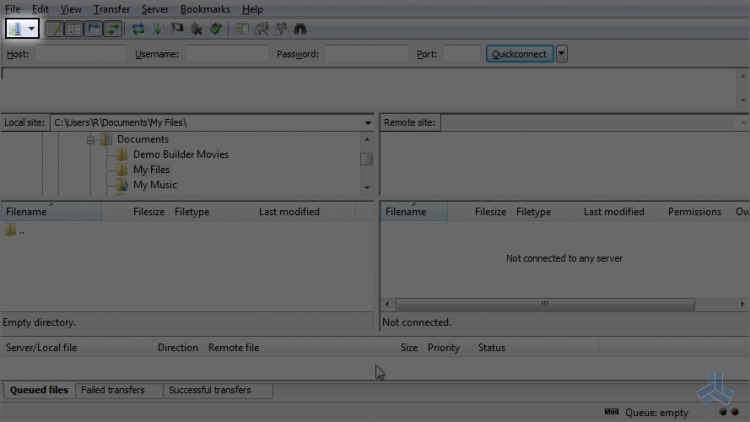Viewport: 750px width, 422px height.
Task: Sort remote list by Permissions
Action: 696,211
